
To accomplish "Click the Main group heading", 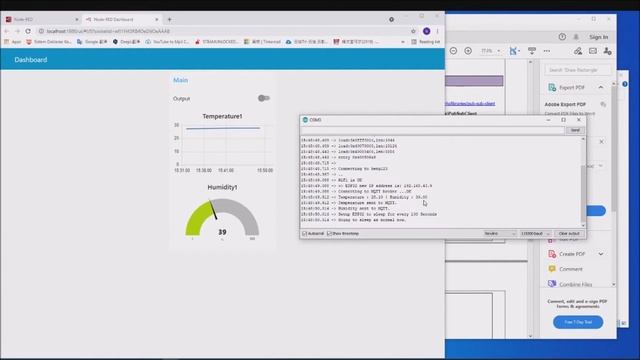I will coord(180,80).
